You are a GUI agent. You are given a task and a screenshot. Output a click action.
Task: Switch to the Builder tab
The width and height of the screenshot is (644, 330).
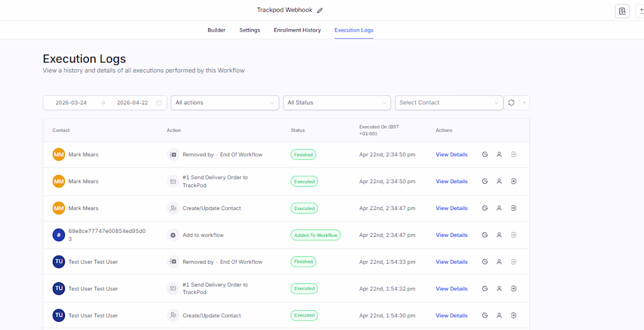pyautogui.click(x=217, y=30)
